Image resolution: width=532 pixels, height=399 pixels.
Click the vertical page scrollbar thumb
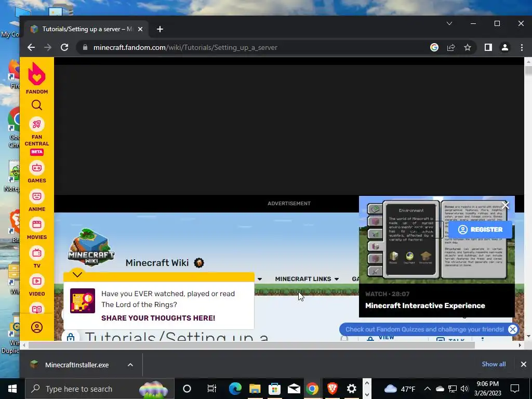click(x=528, y=71)
